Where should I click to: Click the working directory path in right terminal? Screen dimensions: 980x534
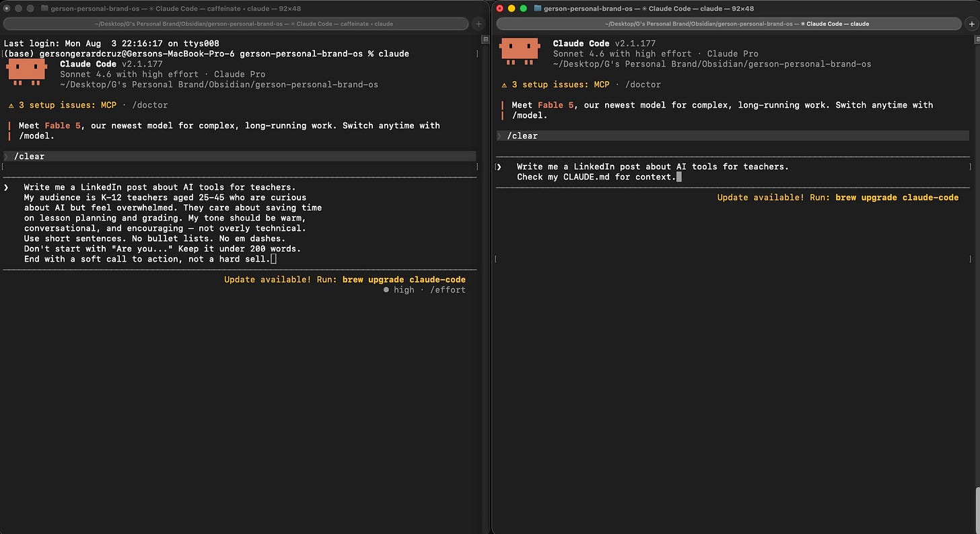pyautogui.click(x=712, y=64)
